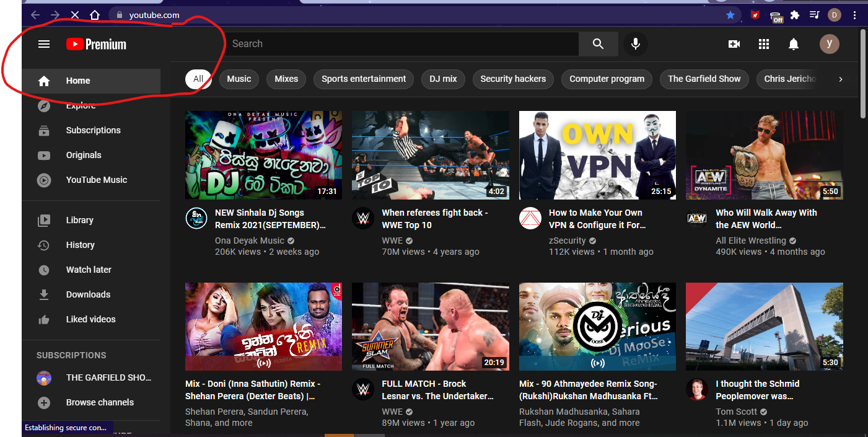
Task: Open History in the sidebar
Action: [x=91, y=245]
